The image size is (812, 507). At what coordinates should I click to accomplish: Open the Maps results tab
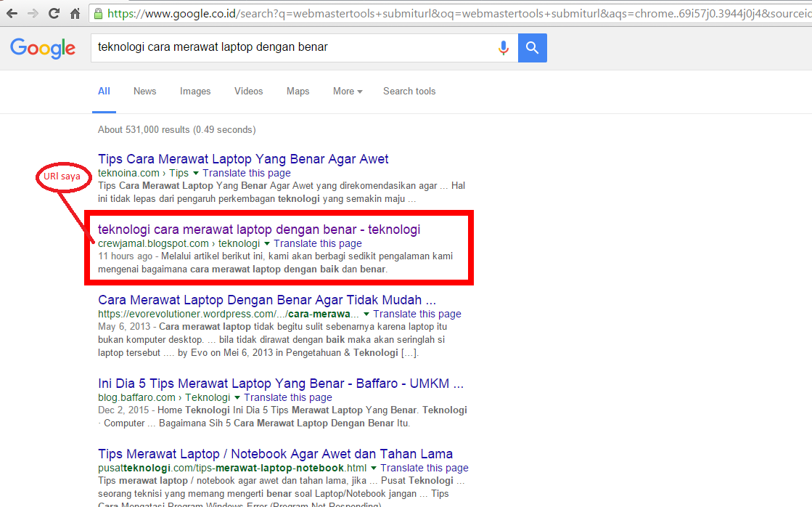coord(298,92)
